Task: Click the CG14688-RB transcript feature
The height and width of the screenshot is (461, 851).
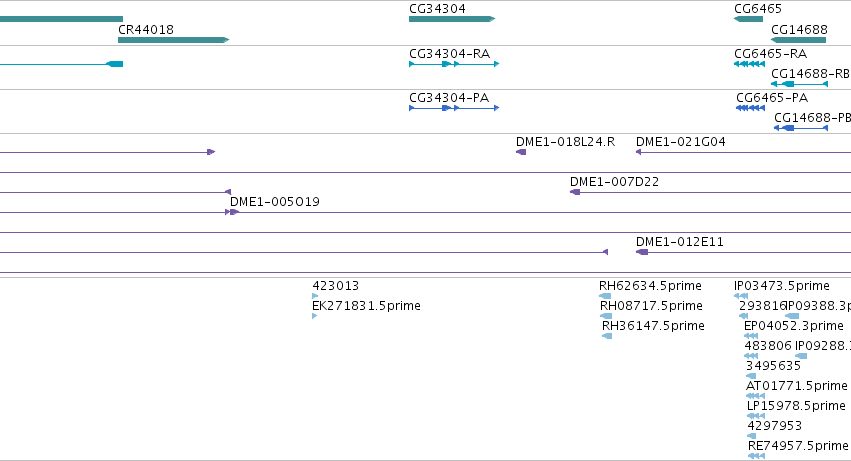Action: point(799,84)
